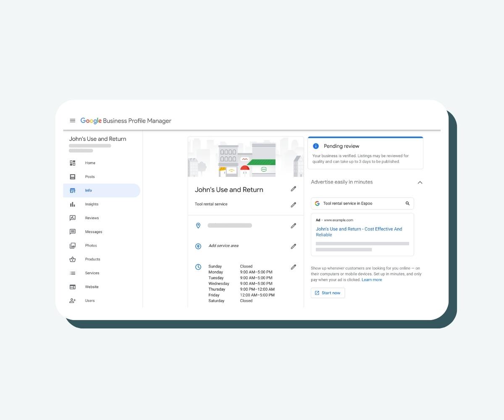This screenshot has width=504, height=420.
Task: Click the business hours clock icon
Action: (x=198, y=267)
